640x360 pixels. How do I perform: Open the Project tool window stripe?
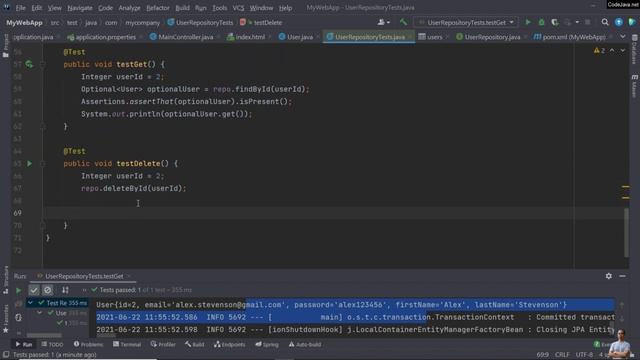5,46
